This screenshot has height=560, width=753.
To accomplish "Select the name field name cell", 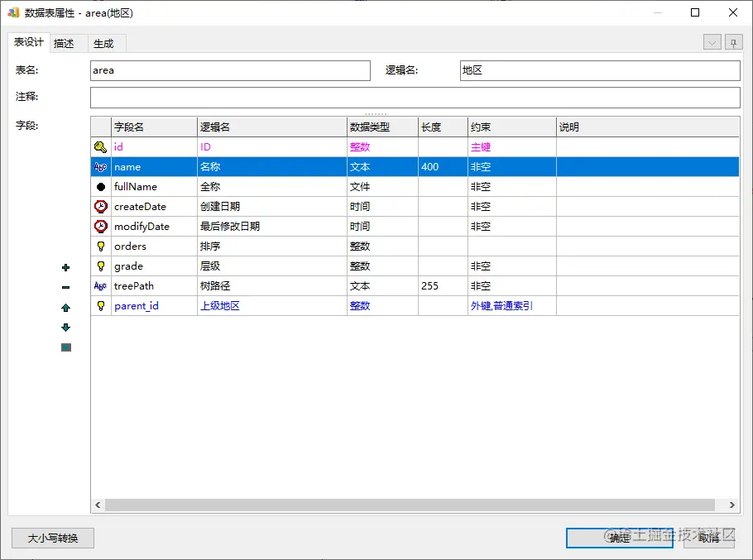I will pos(154,167).
